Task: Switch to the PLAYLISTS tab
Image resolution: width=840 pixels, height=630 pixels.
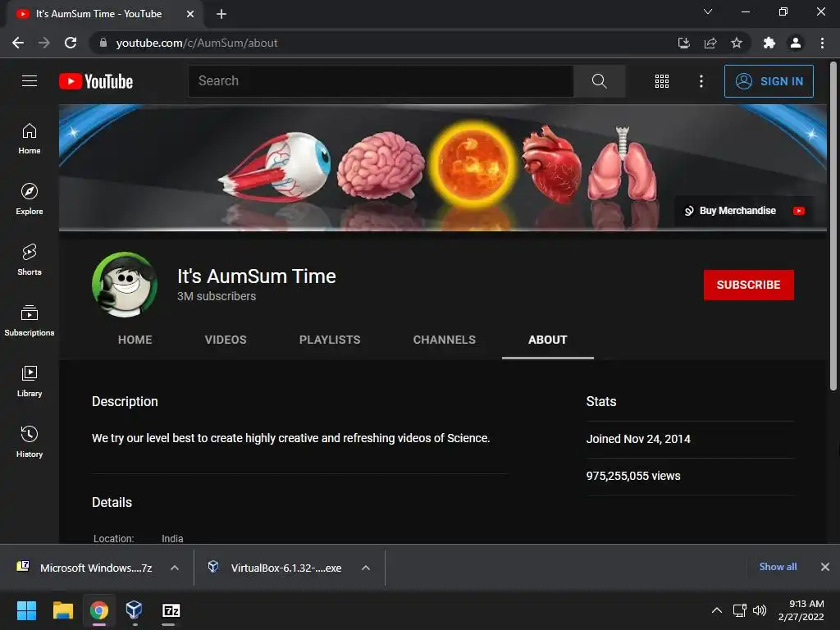Action: pyautogui.click(x=330, y=340)
